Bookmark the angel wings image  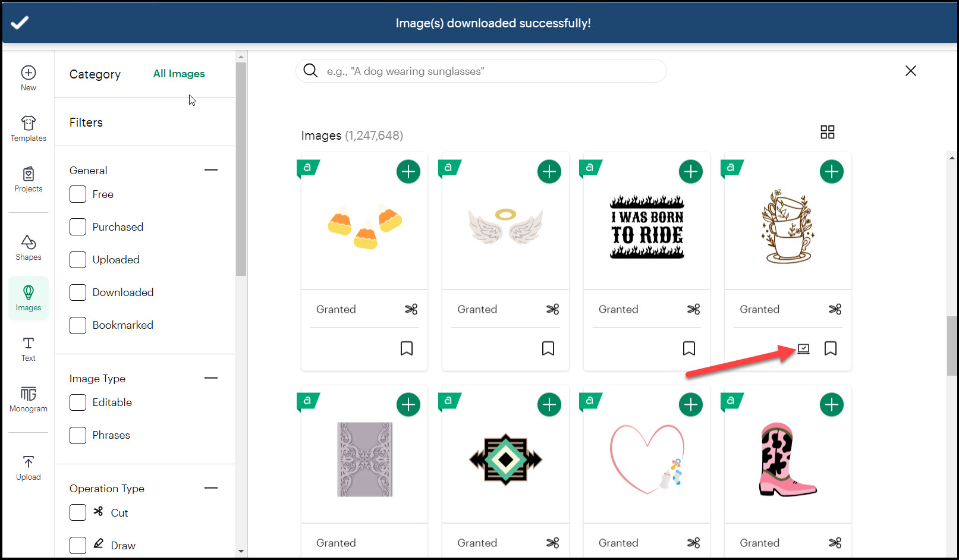click(548, 348)
